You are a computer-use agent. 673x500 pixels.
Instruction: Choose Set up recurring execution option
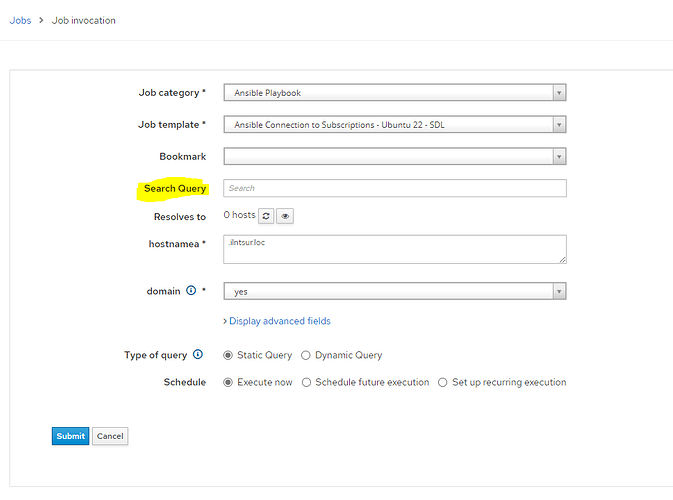443,382
